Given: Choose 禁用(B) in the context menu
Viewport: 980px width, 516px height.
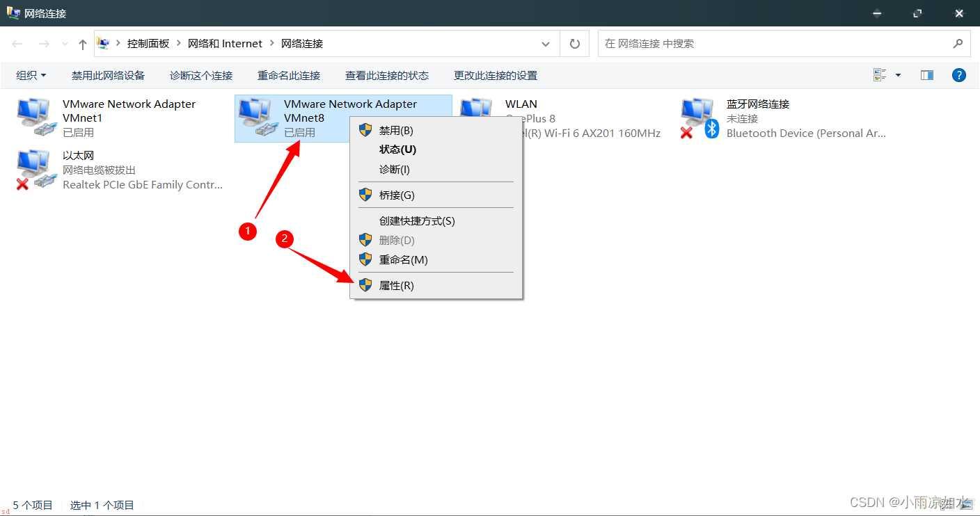Looking at the screenshot, I should pos(436,130).
